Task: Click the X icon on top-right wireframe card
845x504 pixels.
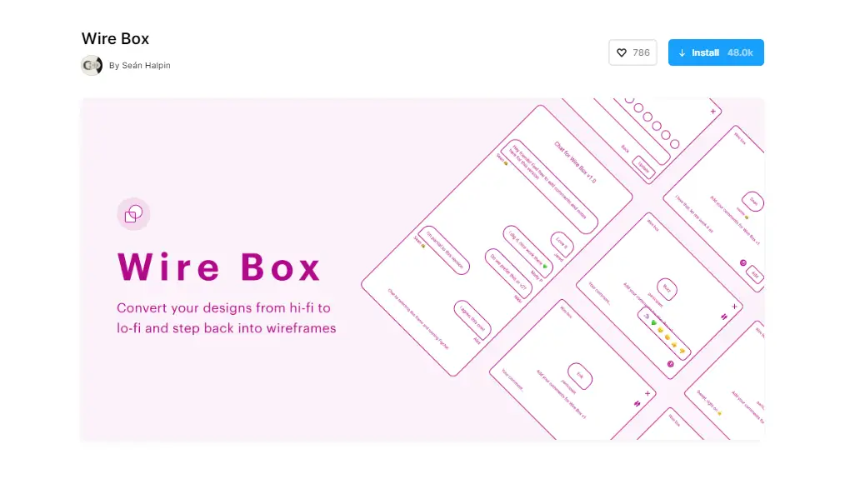Action: [712, 111]
